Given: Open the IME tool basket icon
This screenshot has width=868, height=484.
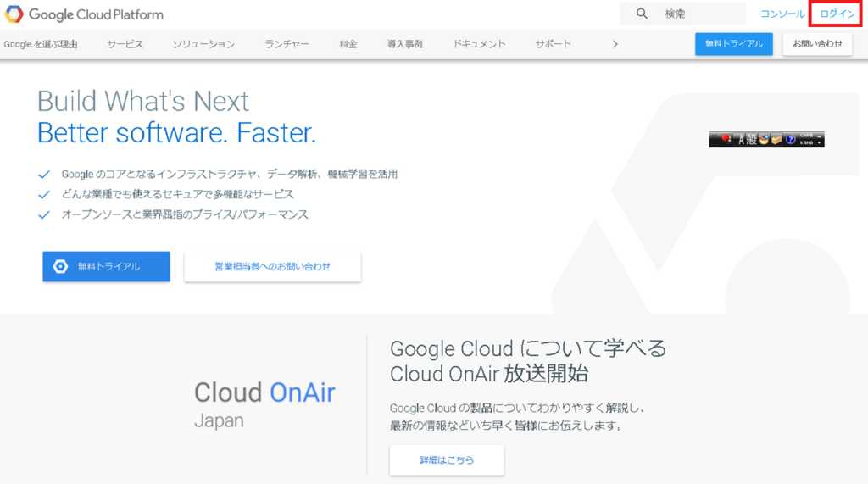Looking at the screenshot, I should (x=764, y=139).
